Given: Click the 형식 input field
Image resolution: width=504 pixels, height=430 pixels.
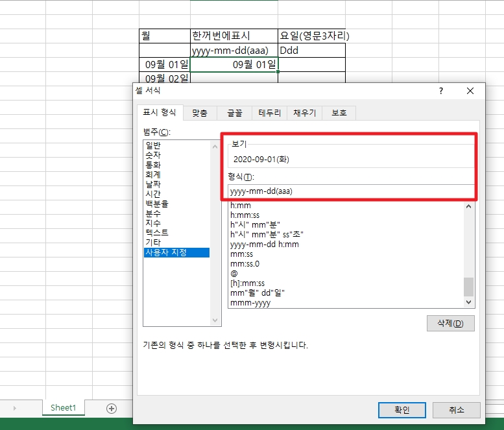Looking at the screenshot, I should 351,191.
